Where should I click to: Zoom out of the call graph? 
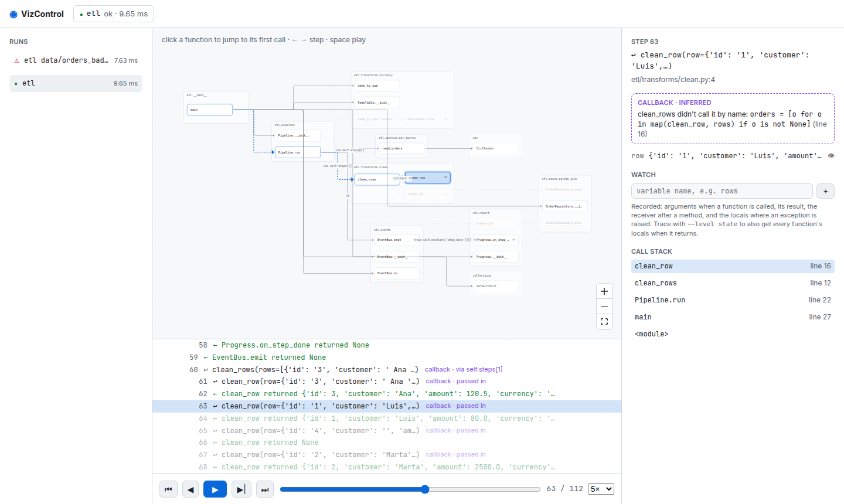pos(604,307)
